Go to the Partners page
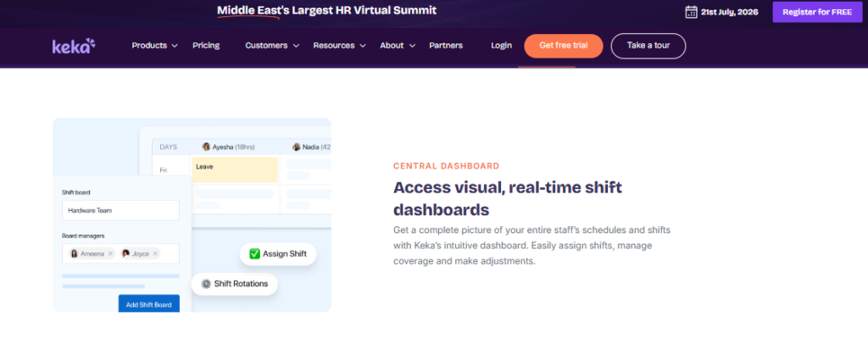This screenshot has width=868, height=361. [446, 46]
